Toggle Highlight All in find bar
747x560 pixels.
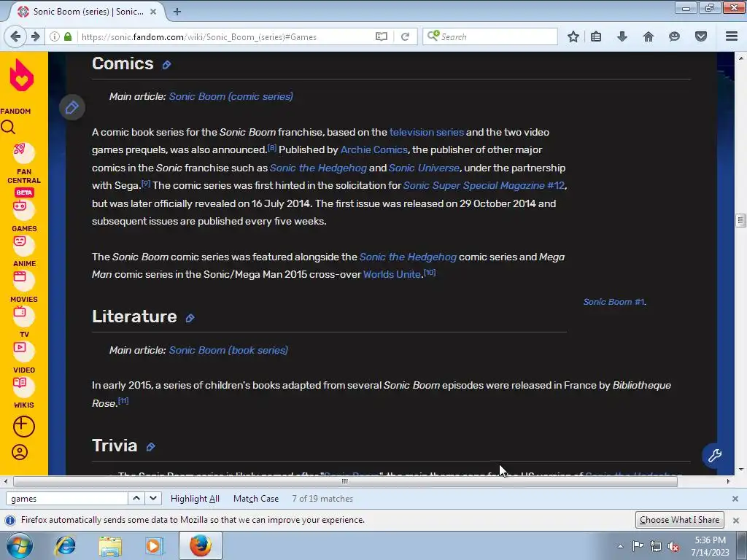195,499
